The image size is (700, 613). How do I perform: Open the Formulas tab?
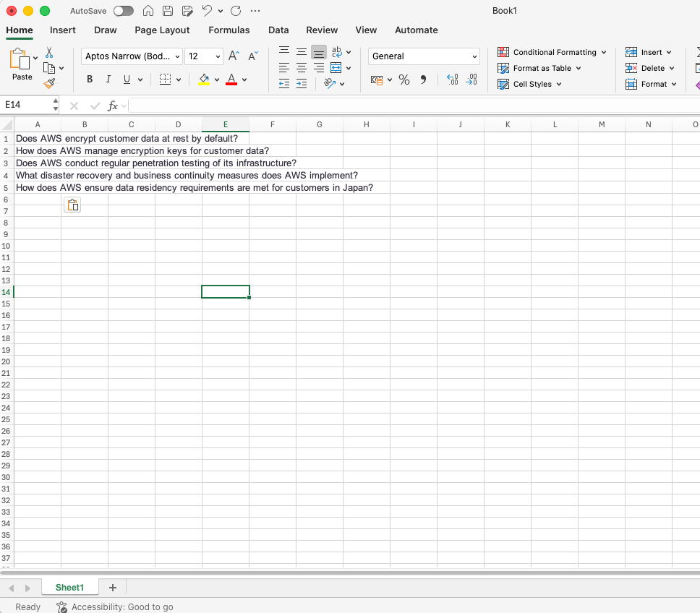pos(229,30)
